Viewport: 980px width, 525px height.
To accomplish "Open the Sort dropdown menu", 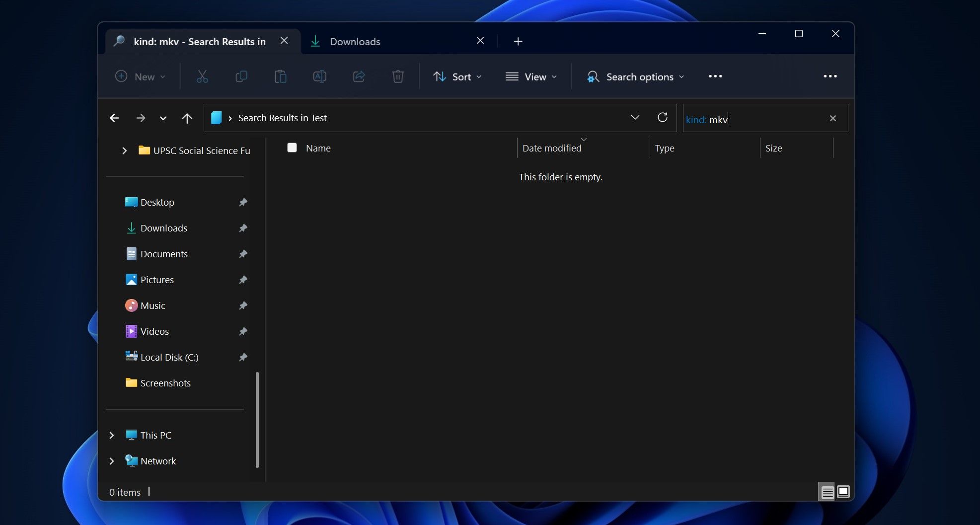I will click(457, 76).
